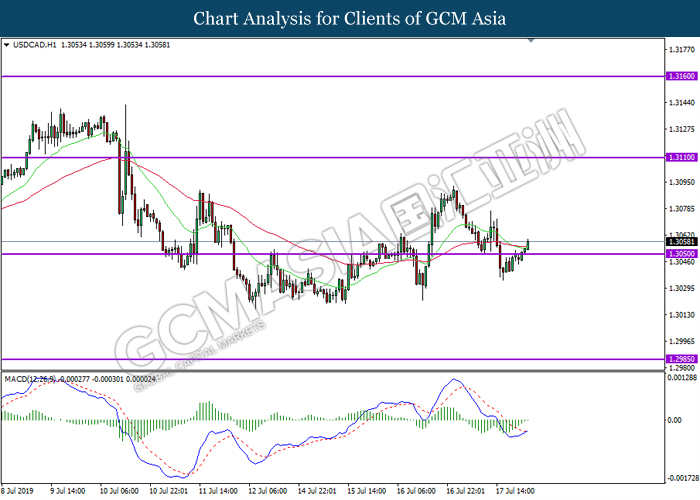Click the 1.31770 price axis value
This screenshot has height=500, width=700.
point(682,50)
